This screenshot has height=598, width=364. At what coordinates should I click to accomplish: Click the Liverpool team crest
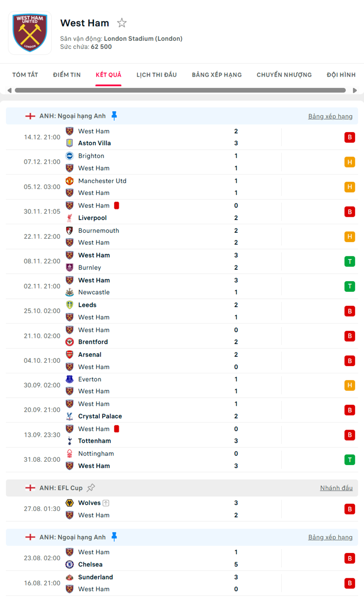69,218
